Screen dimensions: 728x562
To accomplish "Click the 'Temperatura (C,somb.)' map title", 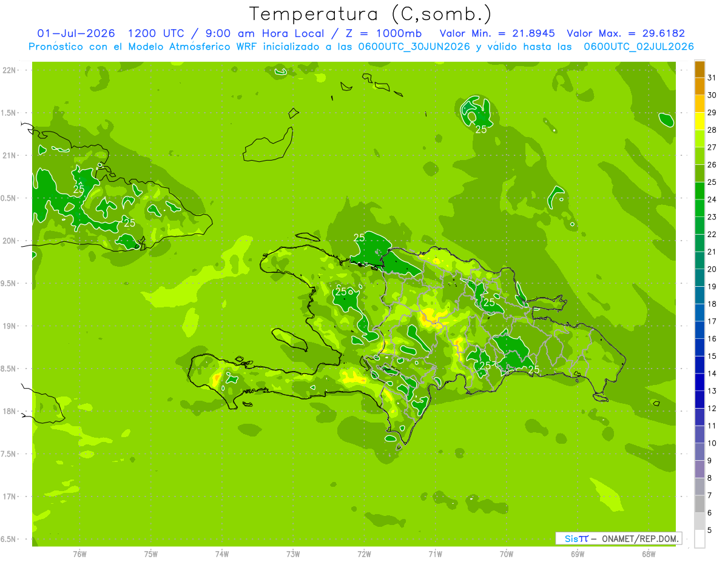I will pyautogui.click(x=370, y=15).
